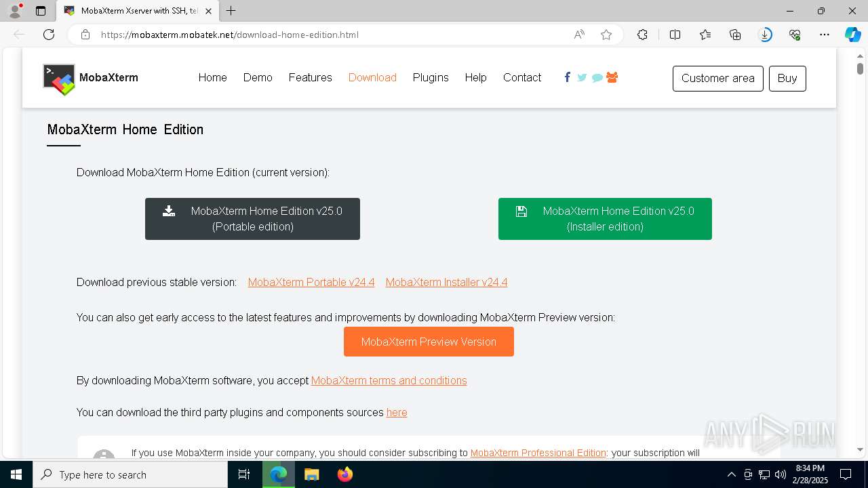The width and height of the screenshot is (868, 488).
Task: Open MobaXterm Facebook page icon
Action: 567,77
